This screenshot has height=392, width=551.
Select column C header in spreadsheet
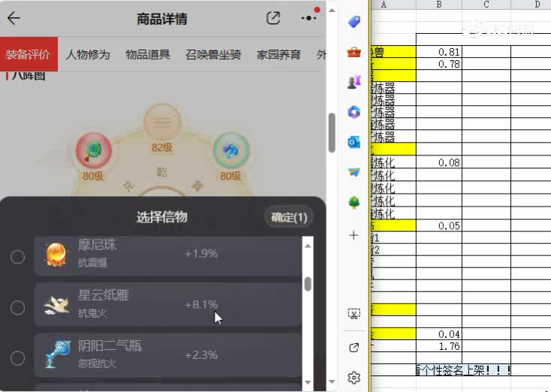(x=486, y=5)
